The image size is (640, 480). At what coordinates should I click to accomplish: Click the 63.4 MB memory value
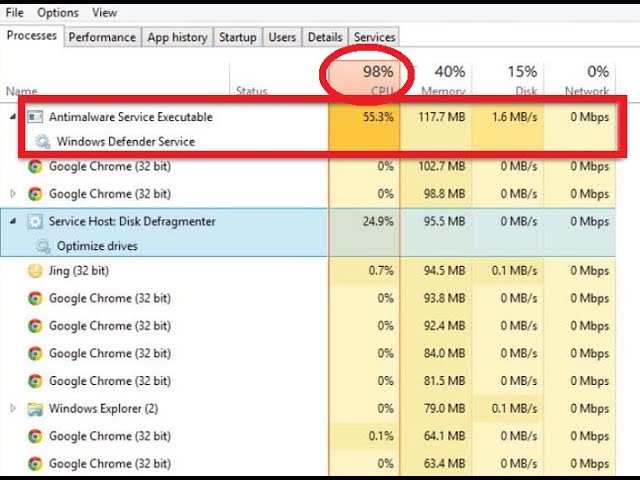[x=444, y=464]
